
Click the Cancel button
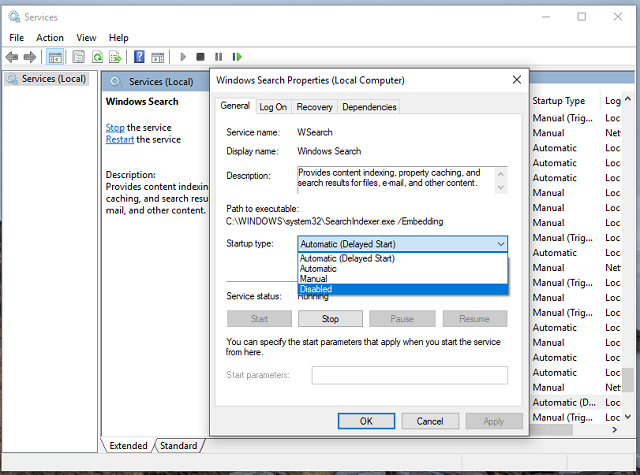pos(430,421)
